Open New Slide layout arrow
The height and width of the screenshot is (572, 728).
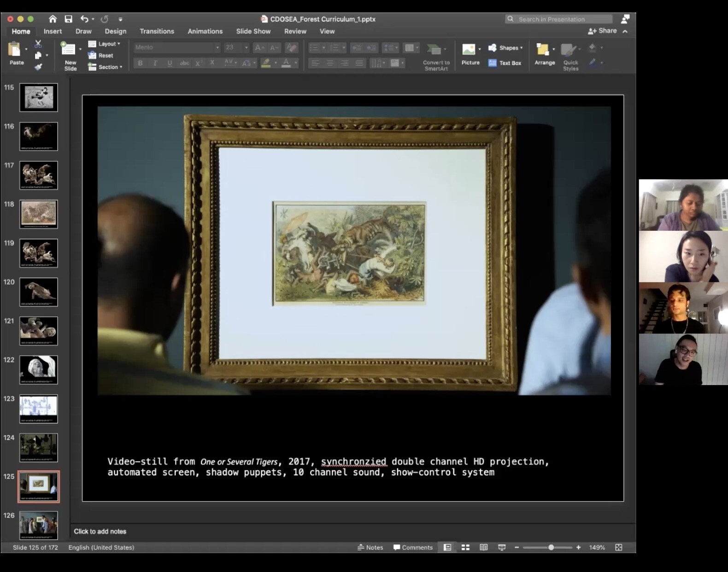tap(80, 48)
